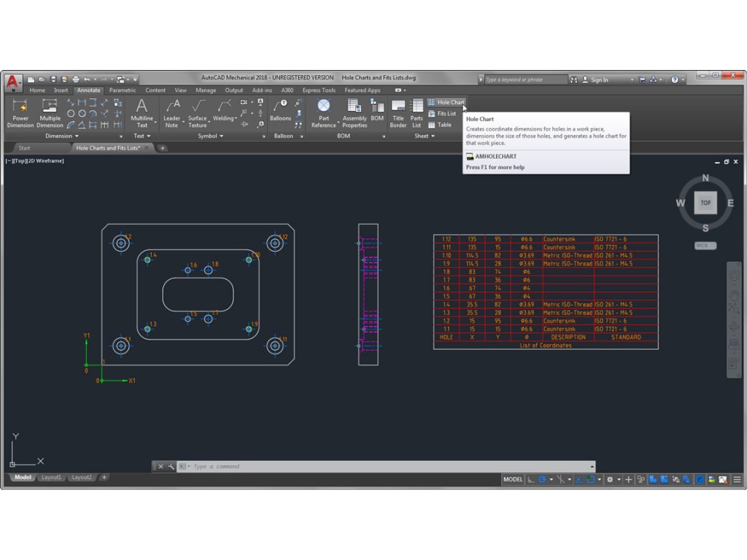747x560 pixels.
Task: Toggle the crosshair plus icon in status bar
Action: (x=628, y=480)
